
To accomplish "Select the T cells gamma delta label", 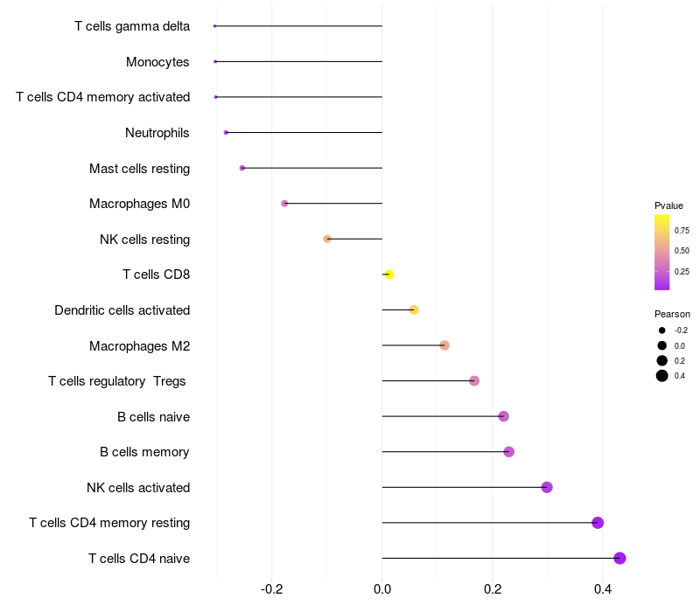I will tap(132, 26).
